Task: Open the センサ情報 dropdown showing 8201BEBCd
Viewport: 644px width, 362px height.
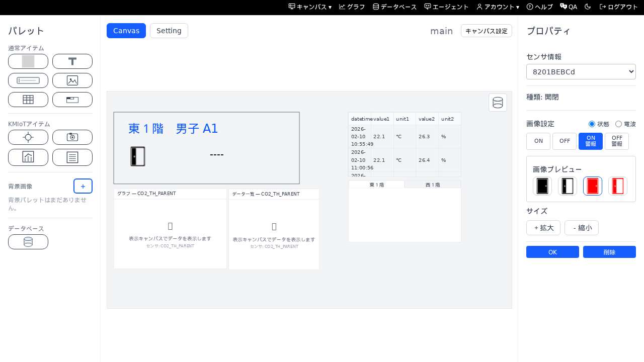Action: click(x=581, y=71)
